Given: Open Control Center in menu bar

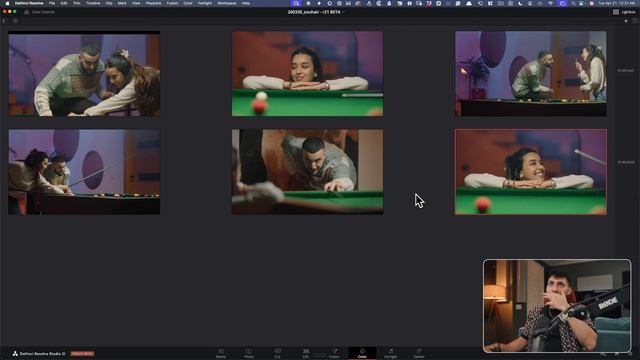Looking at the screenshot, I should click(x=582, y=3).
